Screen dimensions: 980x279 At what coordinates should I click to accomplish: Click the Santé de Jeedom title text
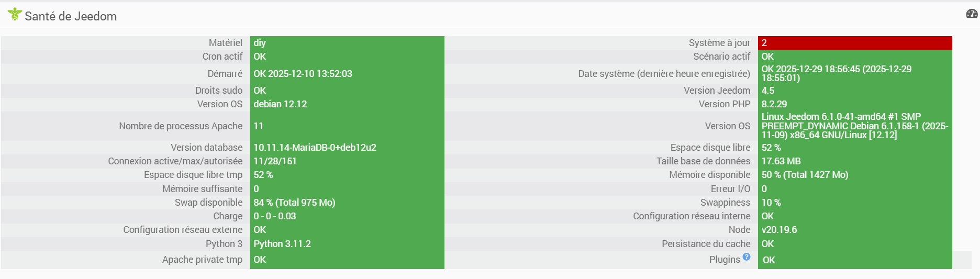(x=71, y=16)
